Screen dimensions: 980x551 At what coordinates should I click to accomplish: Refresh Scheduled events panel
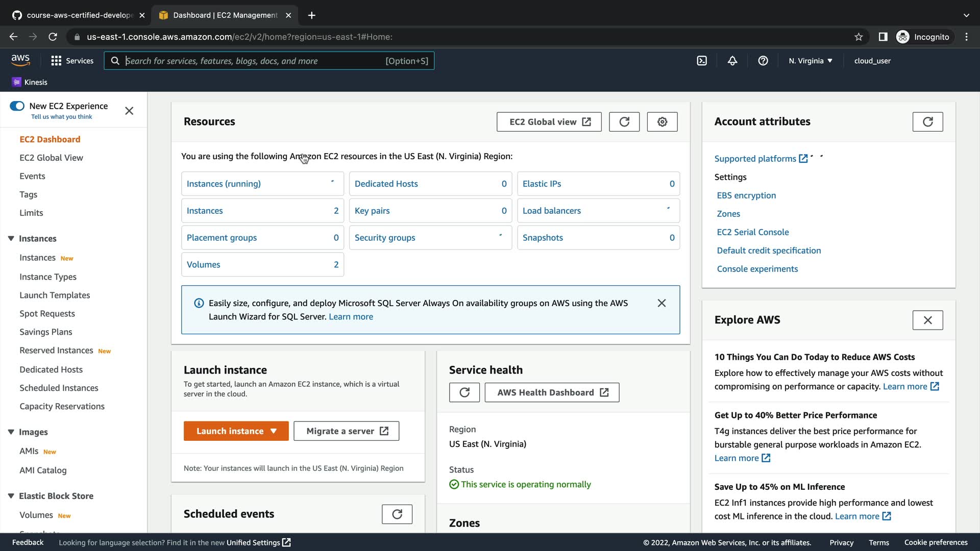tap(397, 514)
